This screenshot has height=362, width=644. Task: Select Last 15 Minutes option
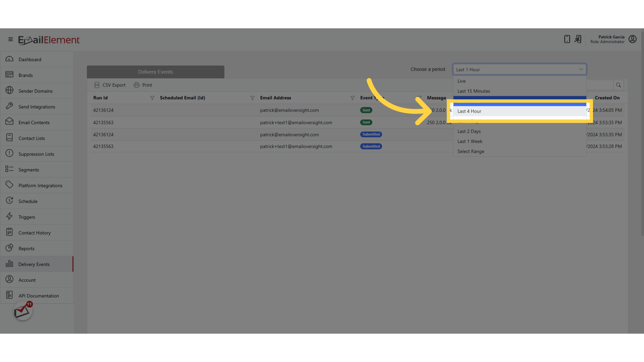click(x=520, y=91)
